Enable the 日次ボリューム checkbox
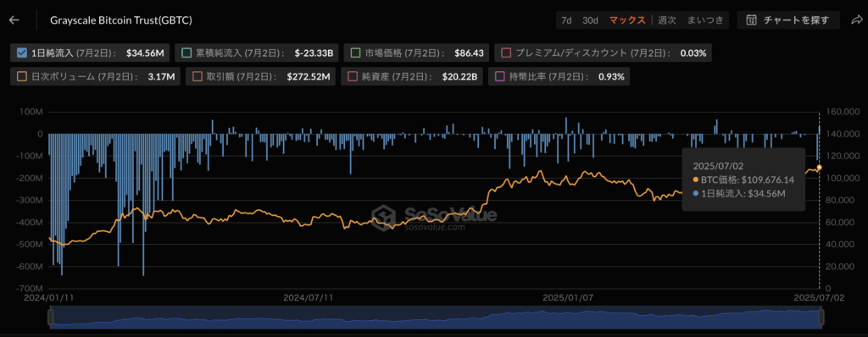This screenshot has height=337, width=868. pyautogui.click(x=22, y=77)
